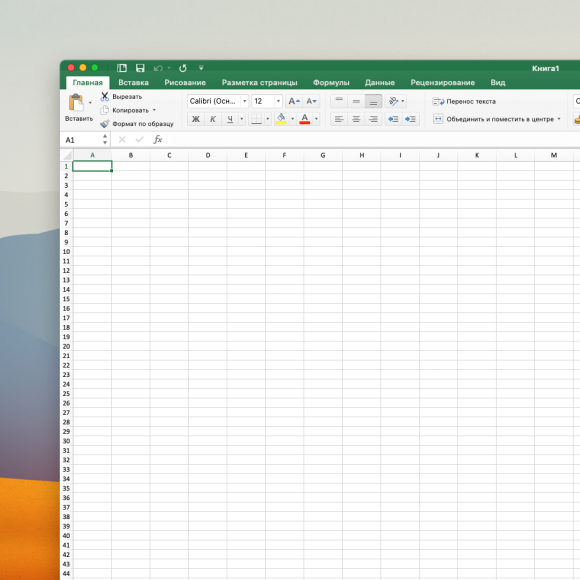
Task: Click the confirm checkmark in formula bar
Action: point(139,139)
